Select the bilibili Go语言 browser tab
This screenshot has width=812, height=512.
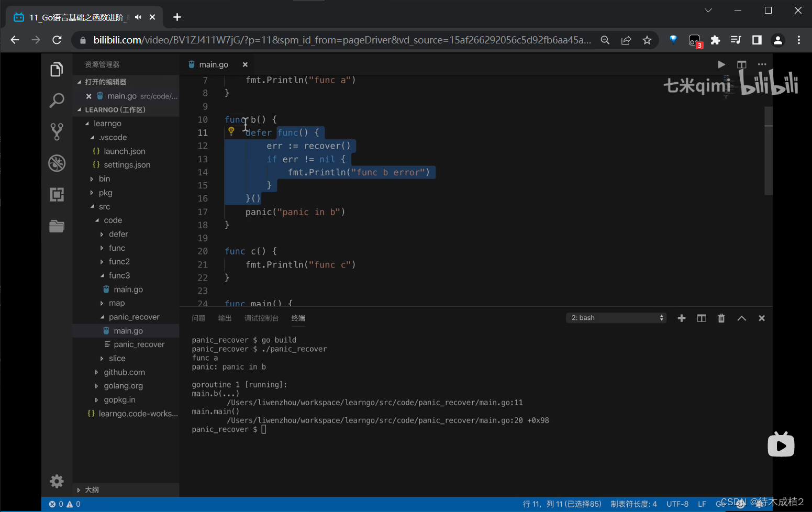point(84,17)
